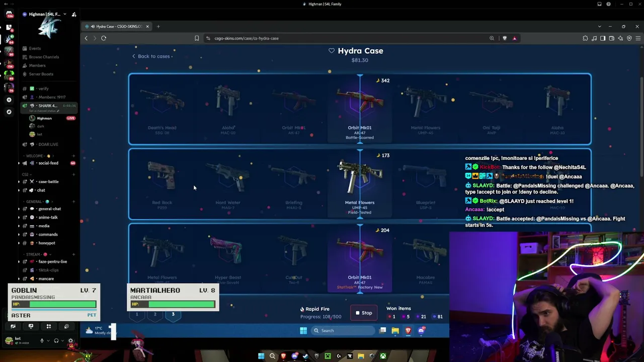Image resolution: width=644 pixels, height=362 pixels.
Task: Click the taskbar Search box in stream
Action: (343, 330)
